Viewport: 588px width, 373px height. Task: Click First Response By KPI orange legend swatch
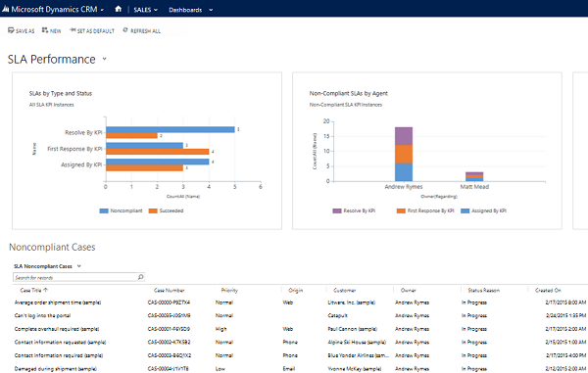click(x=401, y=210)
